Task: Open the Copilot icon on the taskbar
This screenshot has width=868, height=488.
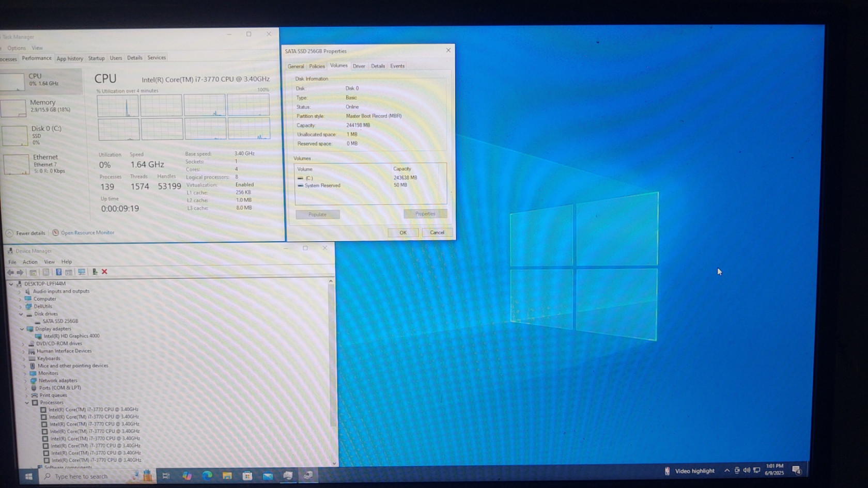Action: [187, 476]
